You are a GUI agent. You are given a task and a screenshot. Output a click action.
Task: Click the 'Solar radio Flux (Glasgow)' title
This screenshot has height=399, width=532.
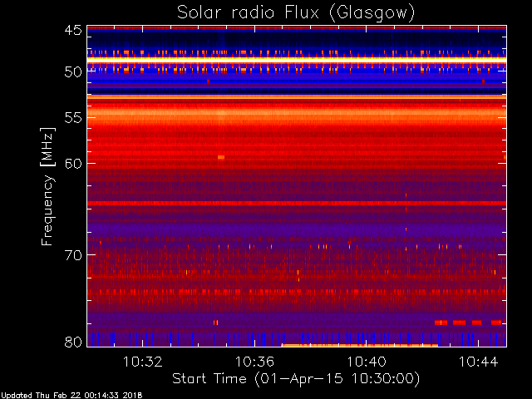[296, 13]
